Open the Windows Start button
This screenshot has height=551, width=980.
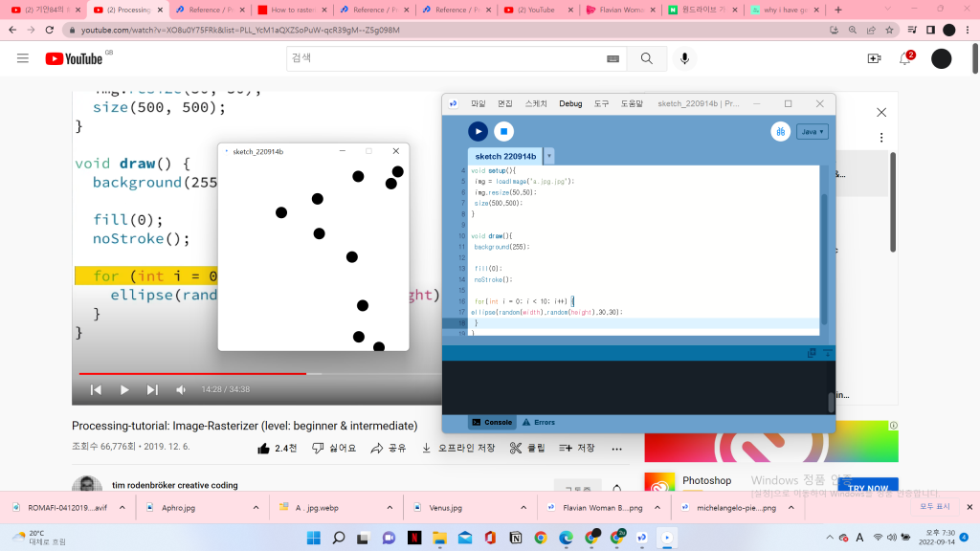(314, 538)
